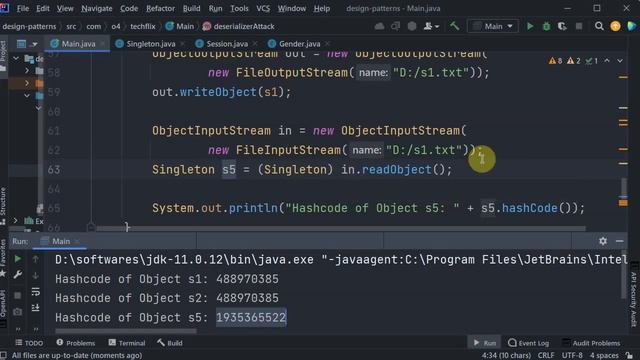Close the Main tab in the Run panel
Viewport: 640px width, 360px height.
pos(77,242)
